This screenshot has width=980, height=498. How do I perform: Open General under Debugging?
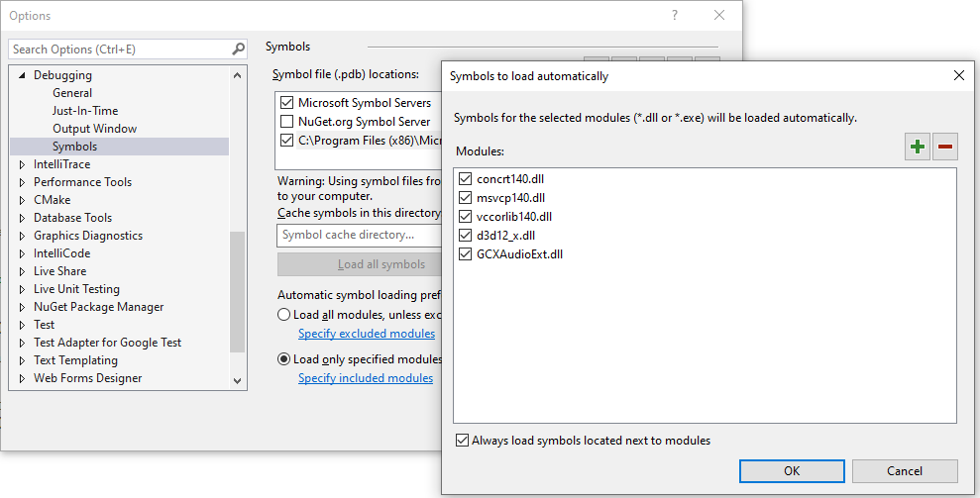point(72,92)
